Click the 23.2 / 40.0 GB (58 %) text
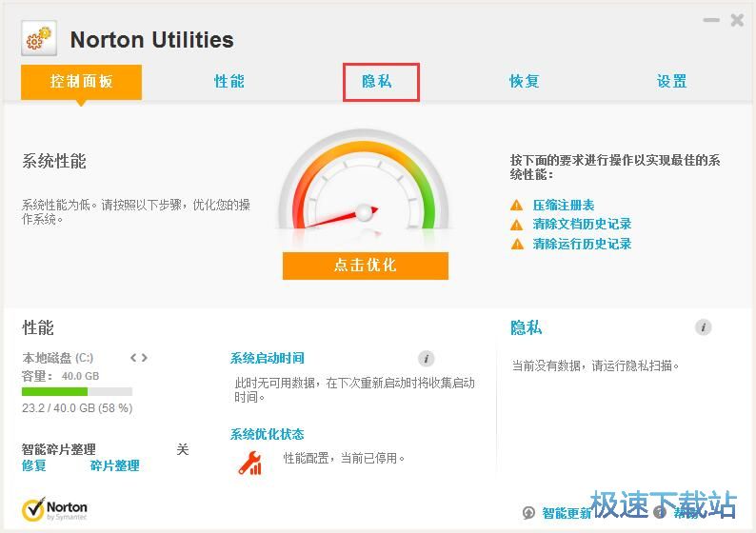Screen dimensions: 756x533 point(77,408)
